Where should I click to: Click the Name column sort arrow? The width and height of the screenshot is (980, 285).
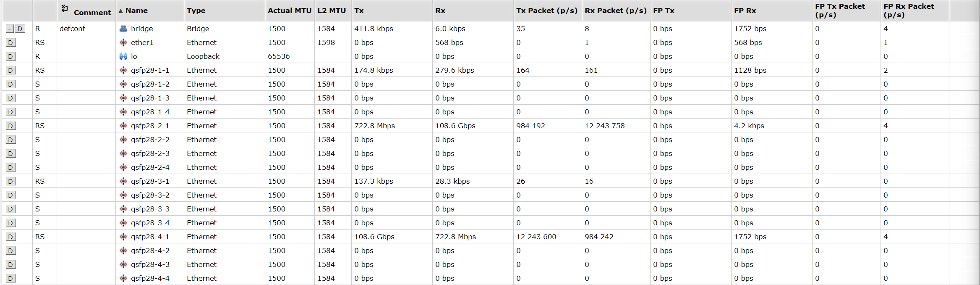(x=120, y=11)
